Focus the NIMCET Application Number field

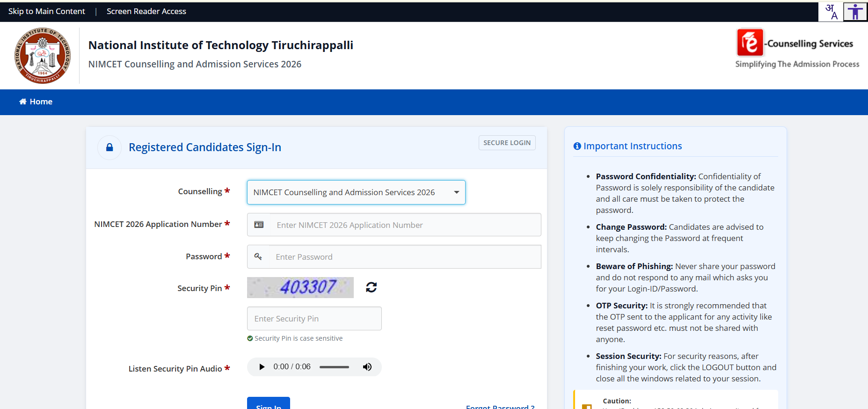tap(394, 225)
